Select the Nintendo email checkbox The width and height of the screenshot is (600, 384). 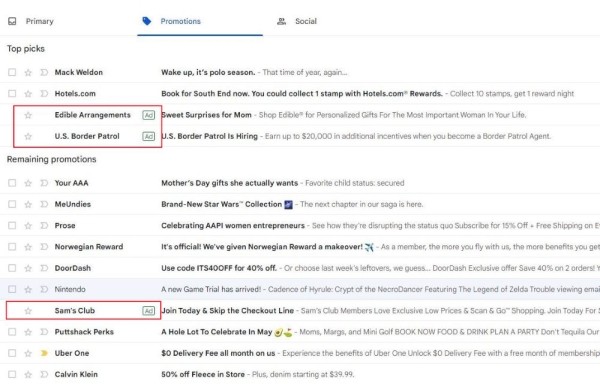tap(12, 290)
